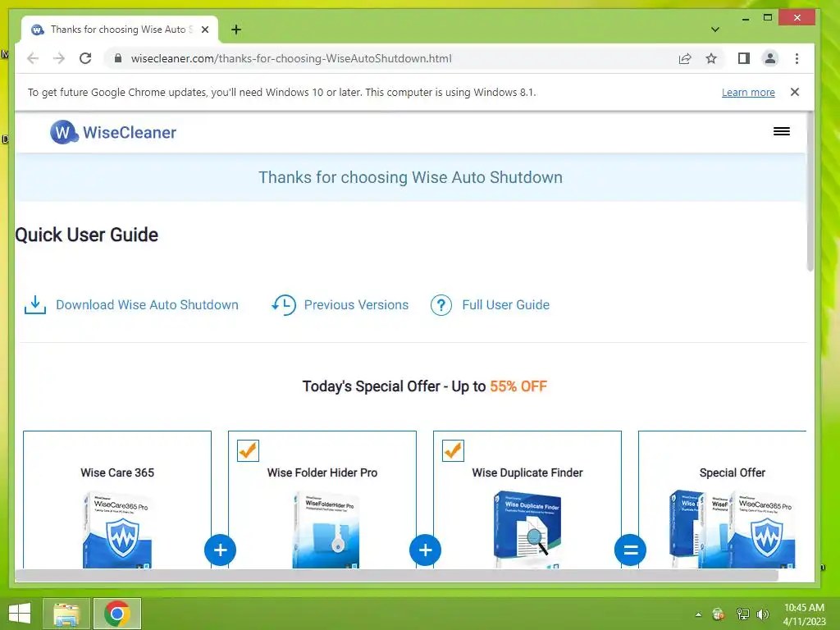Go back to the previous page
The width and height of the screenshot is (840, 630).
(33, 58)
